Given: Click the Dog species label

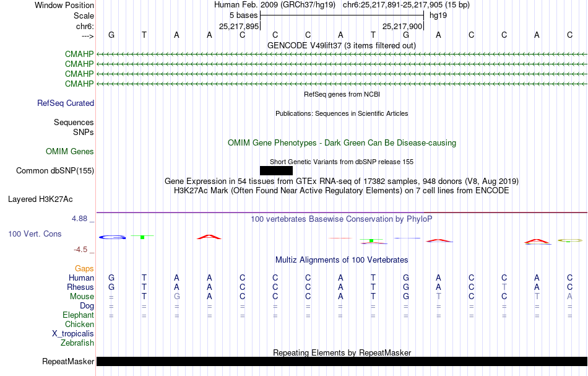Looking at the screenshot, I should click(x=87, y=306).
